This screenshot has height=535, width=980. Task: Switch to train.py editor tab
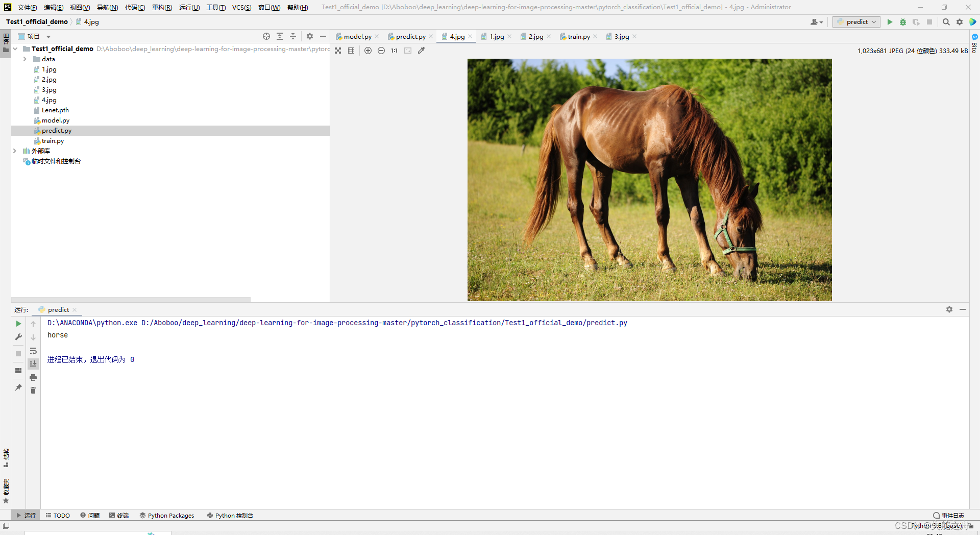click(x=579, y=37)
